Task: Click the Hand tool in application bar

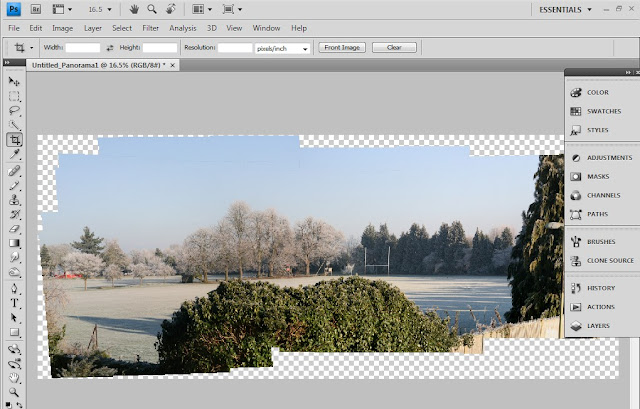Action: (x=134, y=9)
